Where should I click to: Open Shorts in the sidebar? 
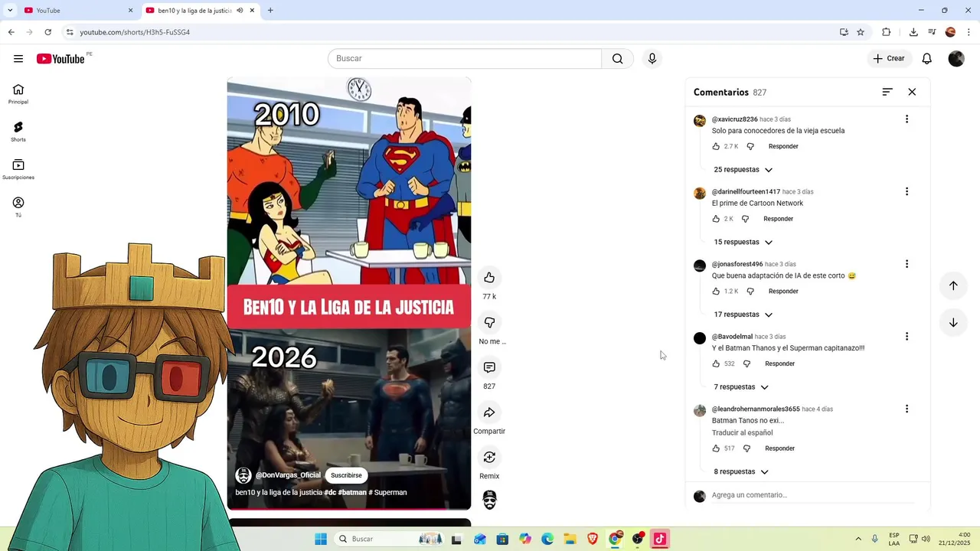[18, 132]
